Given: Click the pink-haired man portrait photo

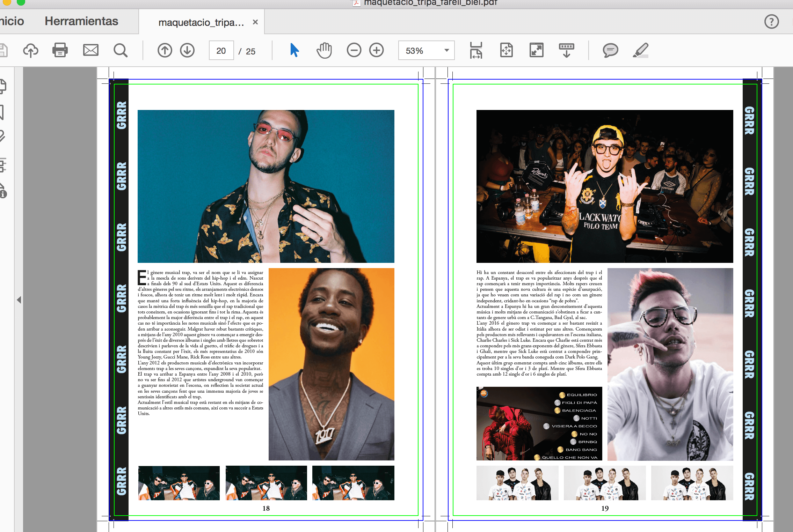Looking at the screenshot, I should (x=670, y=364).
